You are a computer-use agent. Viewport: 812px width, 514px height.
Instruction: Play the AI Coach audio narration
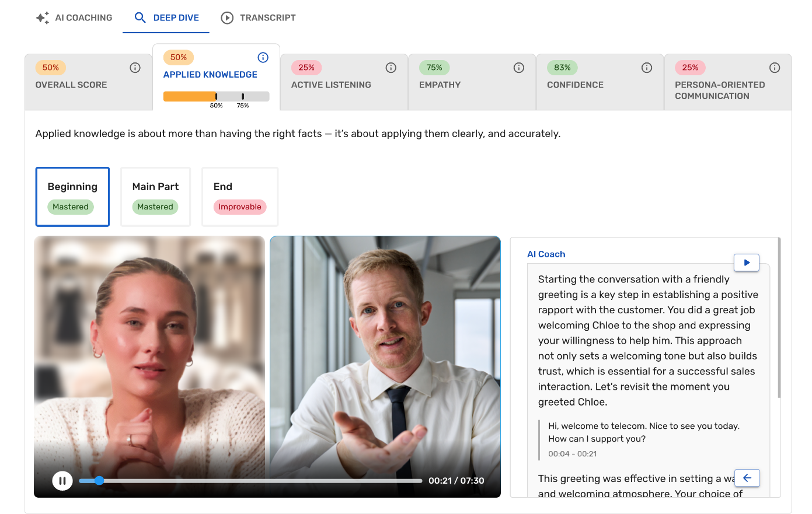(x=747, y=263)
